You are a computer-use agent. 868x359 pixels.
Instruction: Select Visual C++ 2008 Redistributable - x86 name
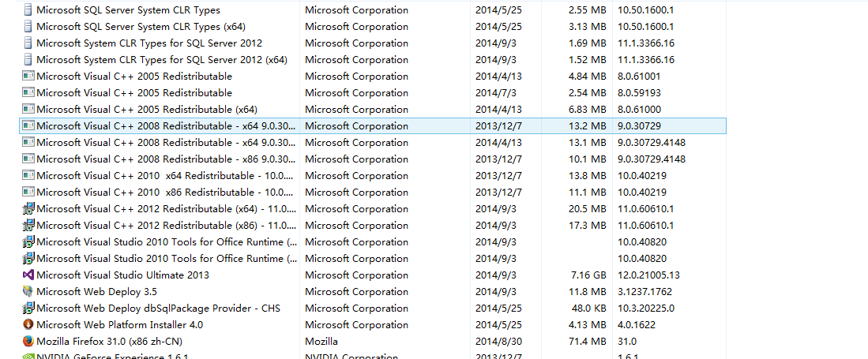click(x=166, y=159)
